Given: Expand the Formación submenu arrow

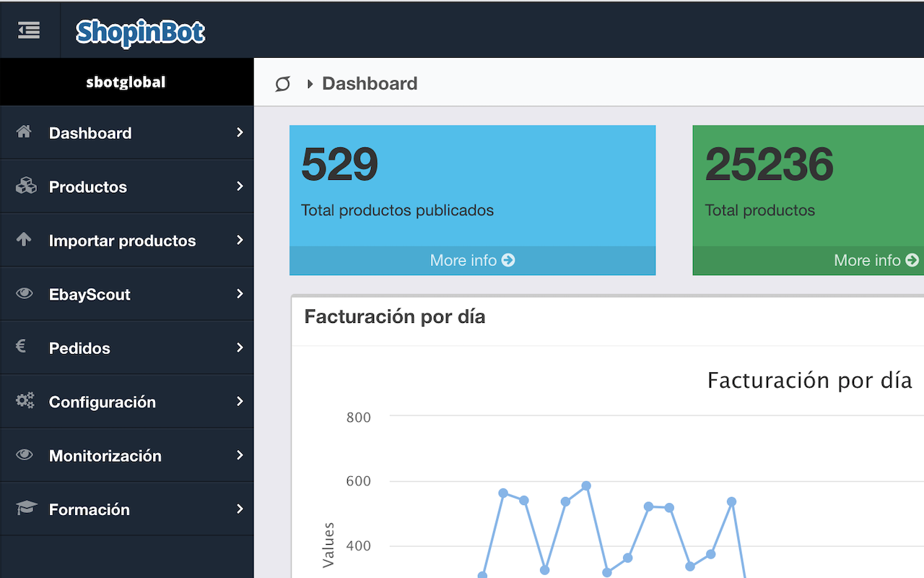Looking at the screenshot, I should 240,509.
